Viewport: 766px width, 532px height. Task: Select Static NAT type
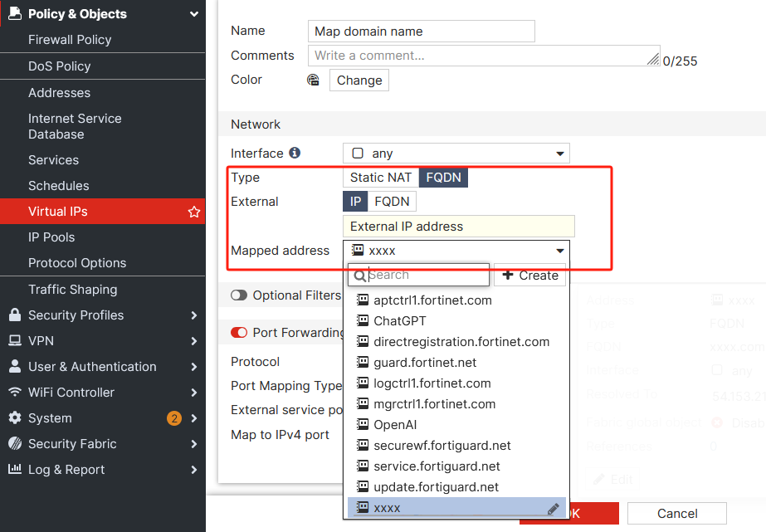click(381, 178)
